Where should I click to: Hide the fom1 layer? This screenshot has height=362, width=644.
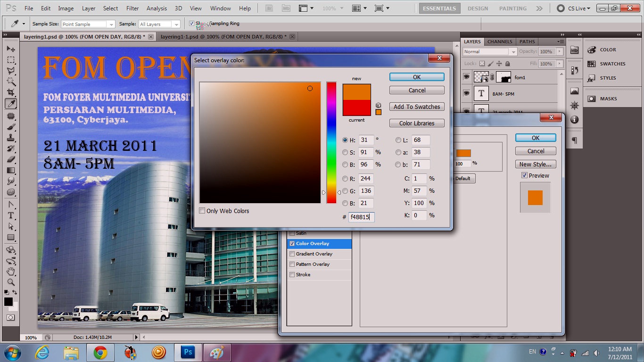(466, 77)
